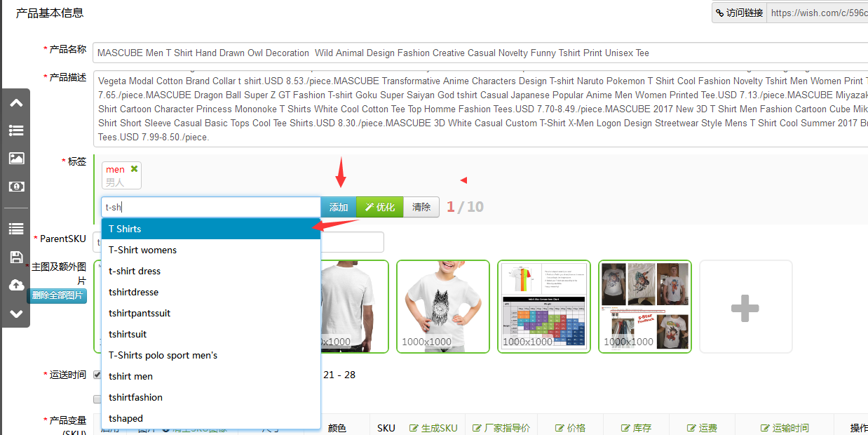Click the 产品描述 description text area

point(480,107)
